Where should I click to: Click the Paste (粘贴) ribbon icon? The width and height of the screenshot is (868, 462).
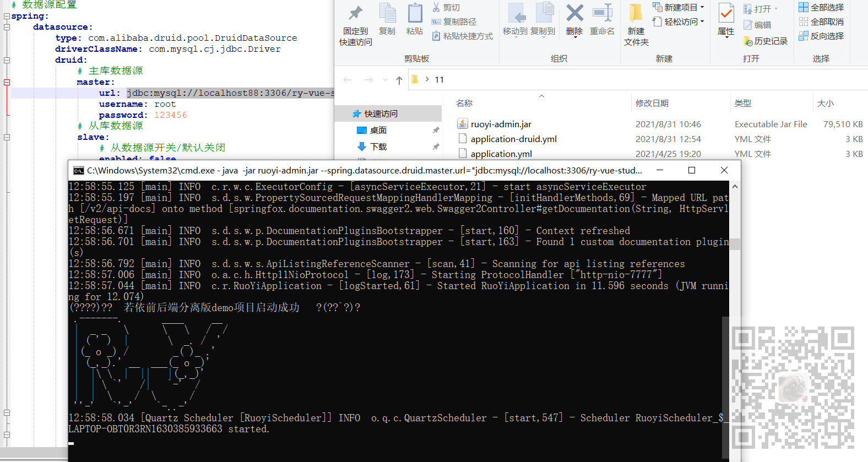(415, 14)
